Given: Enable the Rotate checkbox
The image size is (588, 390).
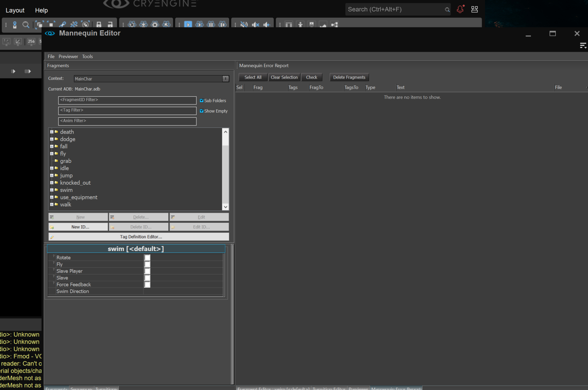Looking at the screenshot, I should point(147,257).
